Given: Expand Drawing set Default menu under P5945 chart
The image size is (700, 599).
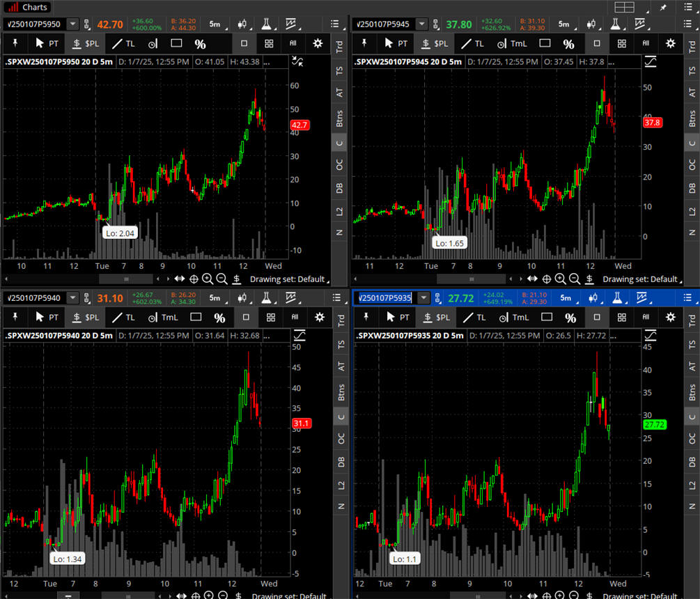Looking at the screenshot, I should [642, 279].
